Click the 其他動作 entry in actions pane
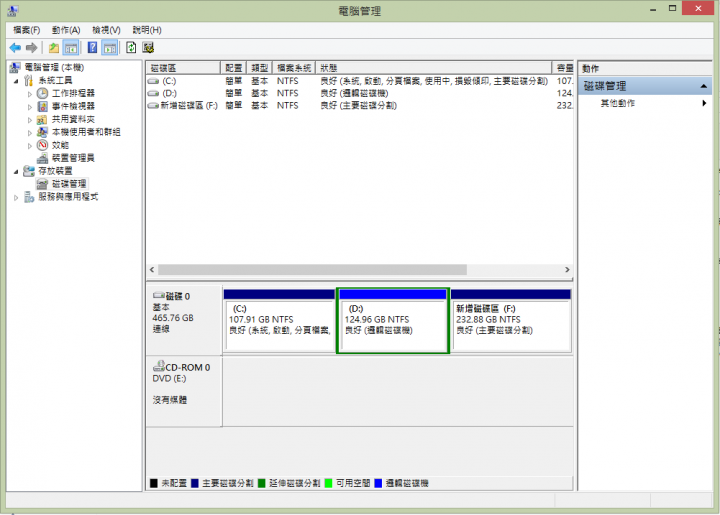720x515 pixels. (618, 103)
